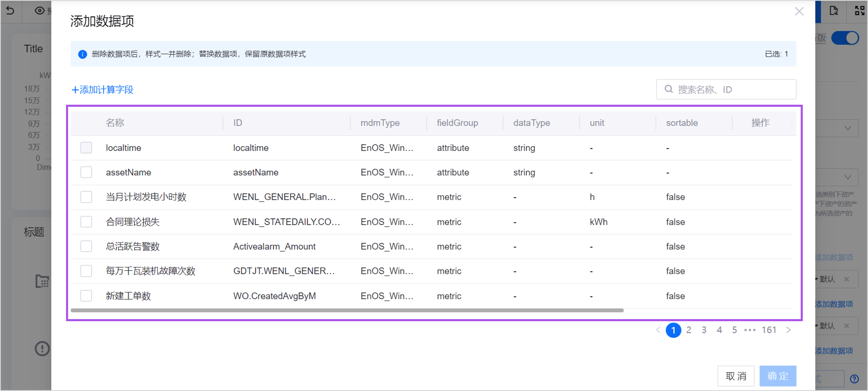Viewport: 868px width, 391px height.
Task: Click the horizontal table scrollbar
Action: tap(347, 310)
